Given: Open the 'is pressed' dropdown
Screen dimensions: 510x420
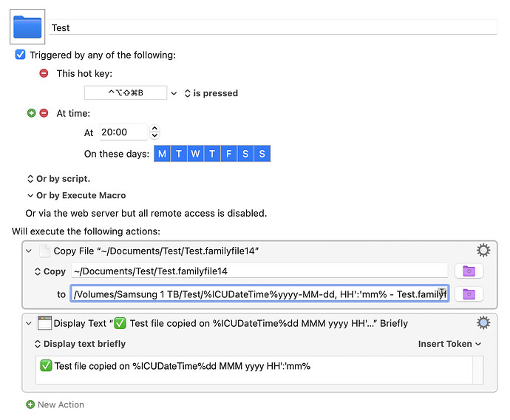Looking at the screenshot, I should coord(211,93).
